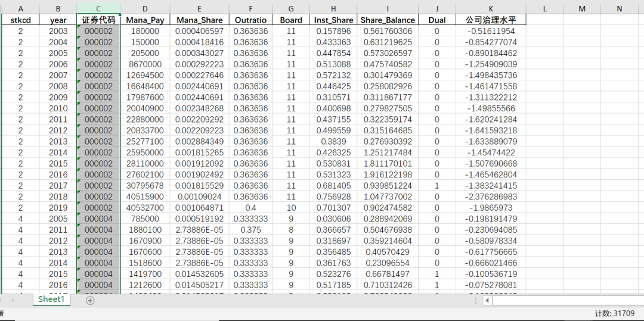
Task: Click the Dual header cell
Action: [437, 20]
